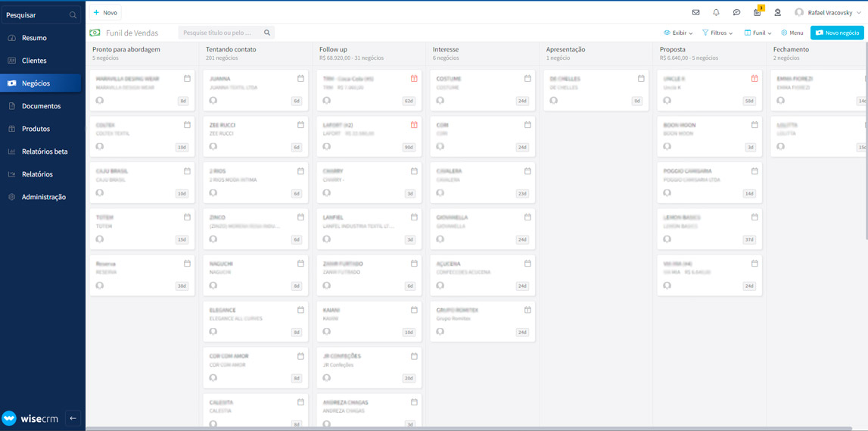Click the funnel title search field
Image resolution: width=868 pixels, height=431 pixels.
tap(221, 33)
